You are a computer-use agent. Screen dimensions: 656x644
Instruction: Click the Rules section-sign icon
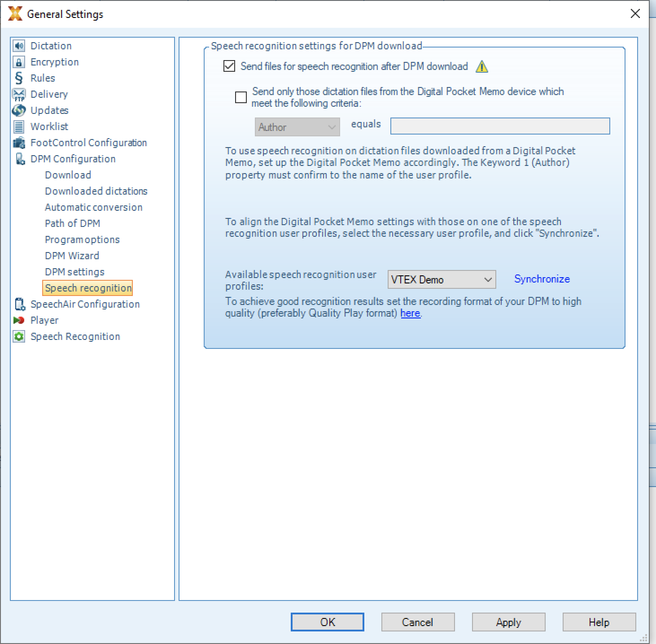19,78
